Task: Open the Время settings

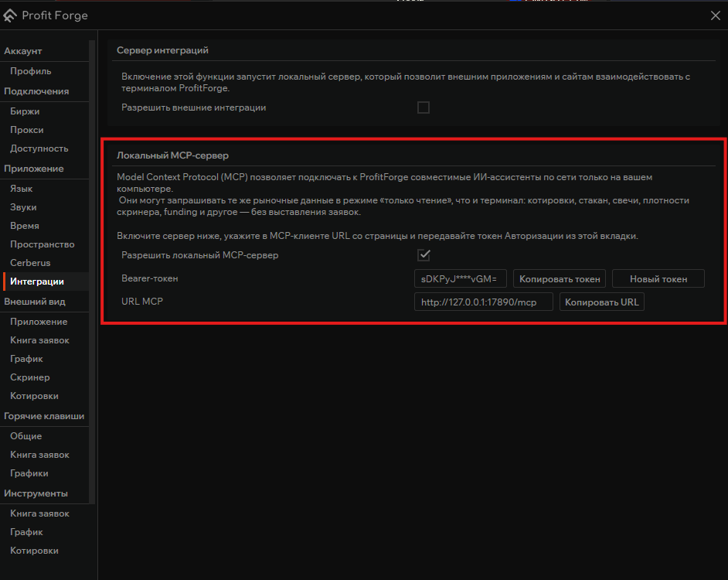Action: pos(25,226)
